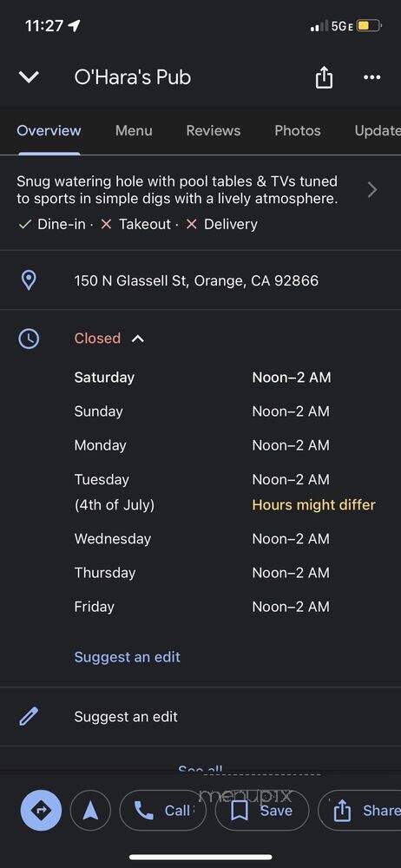Start navigation with the arrow icon
The height and width of the screenshot is (868, 401).
[x=90, y=811]
